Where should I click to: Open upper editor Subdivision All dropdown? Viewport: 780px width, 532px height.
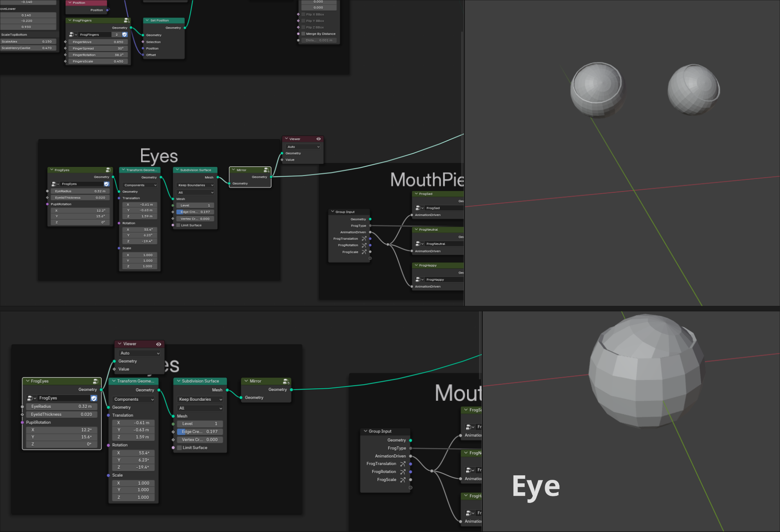(x=196, y=193)
